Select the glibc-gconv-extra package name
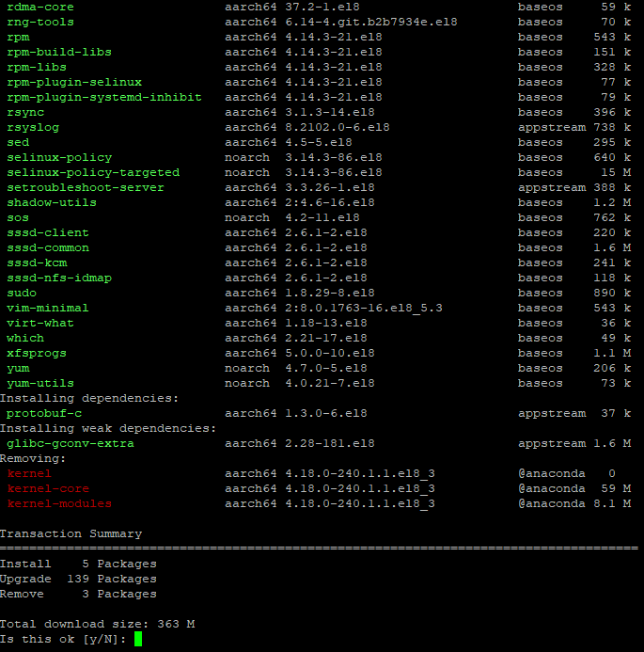 pyautogui.click(x=71, y=443)
